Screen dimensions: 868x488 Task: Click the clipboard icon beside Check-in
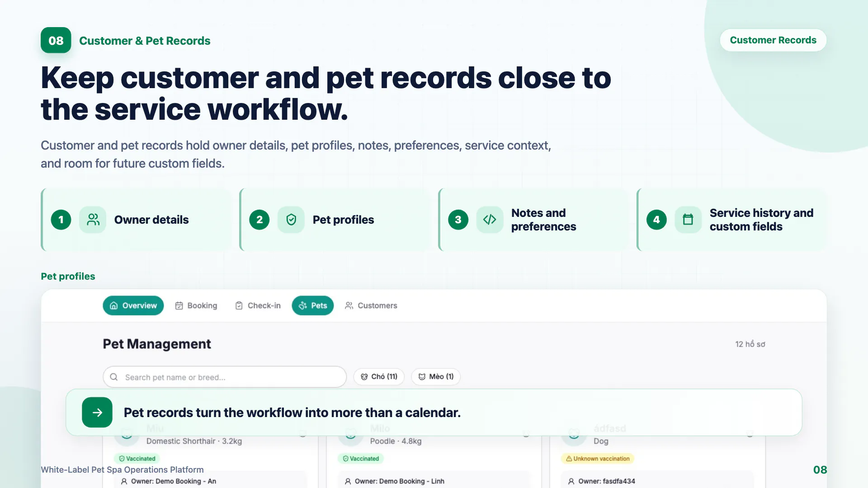point(239,305)
